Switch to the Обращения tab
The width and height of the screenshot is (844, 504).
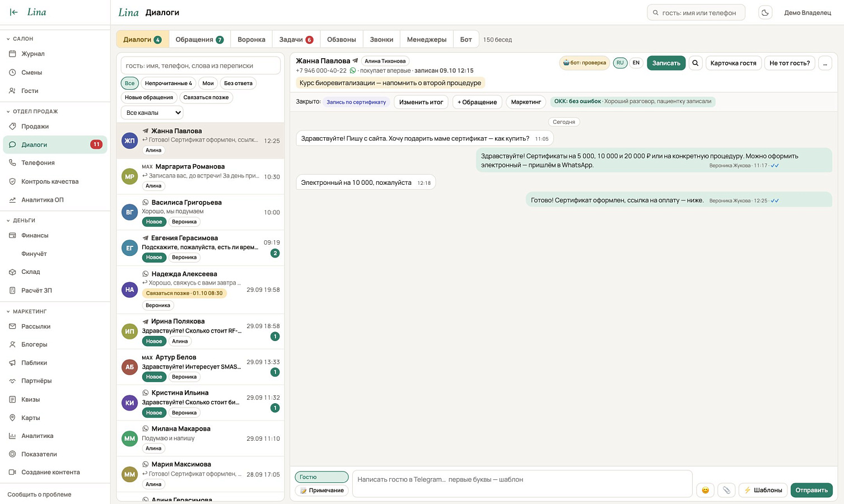[199, 39]
